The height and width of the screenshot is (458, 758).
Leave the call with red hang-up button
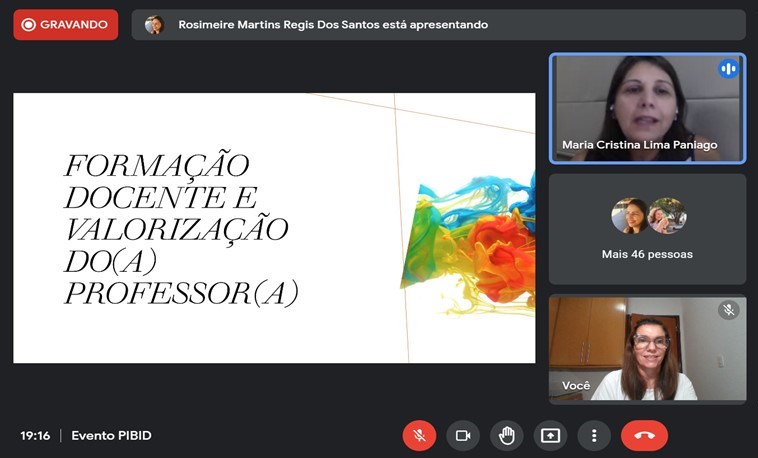click(x=644, y=436)
